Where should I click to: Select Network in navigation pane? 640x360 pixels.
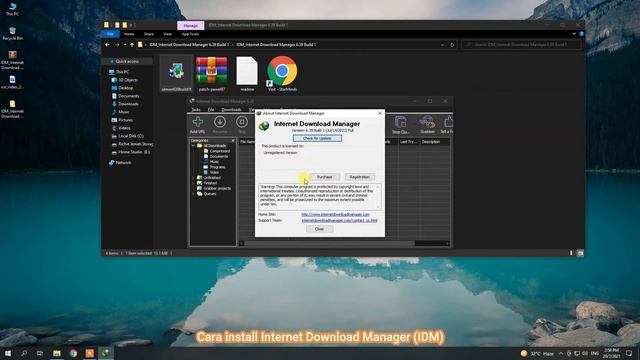(123, 162)
